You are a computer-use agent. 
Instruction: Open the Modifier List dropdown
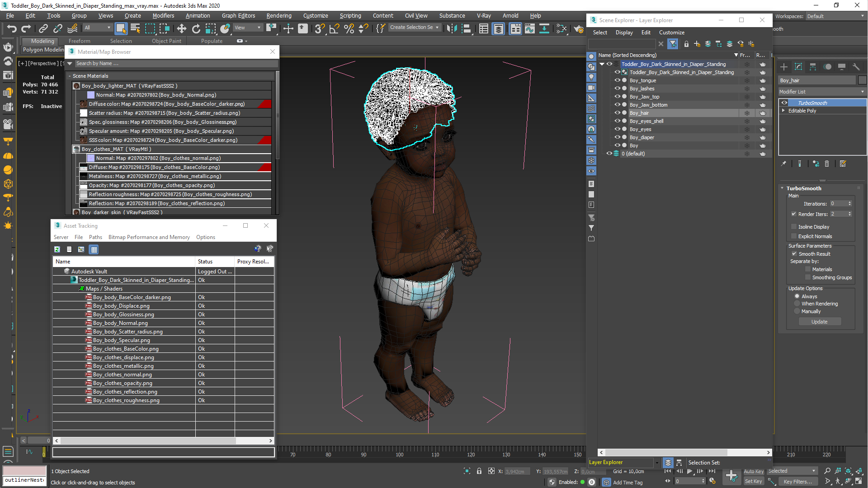pos(822,92)
